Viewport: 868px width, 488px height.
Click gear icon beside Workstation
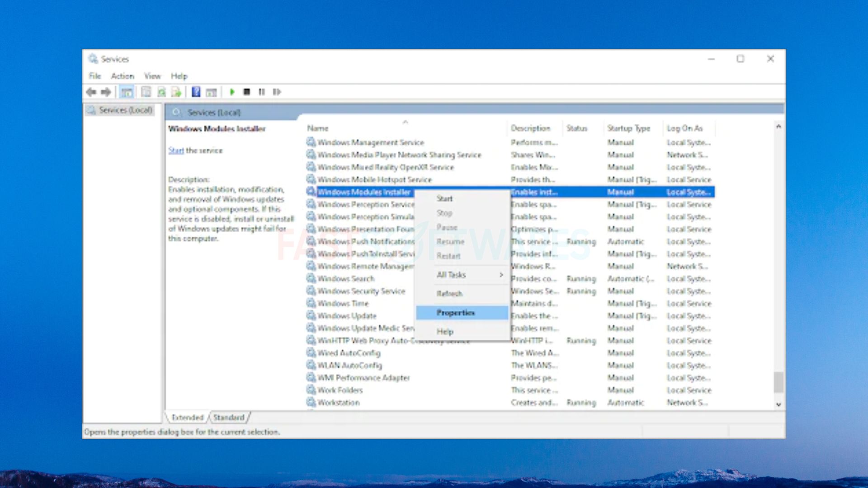coord(311,402)
